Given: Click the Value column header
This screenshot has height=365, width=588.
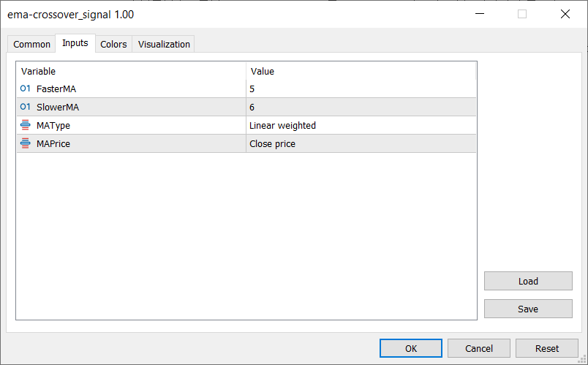Looking at the screenshot, I should (x=361, y=71).
